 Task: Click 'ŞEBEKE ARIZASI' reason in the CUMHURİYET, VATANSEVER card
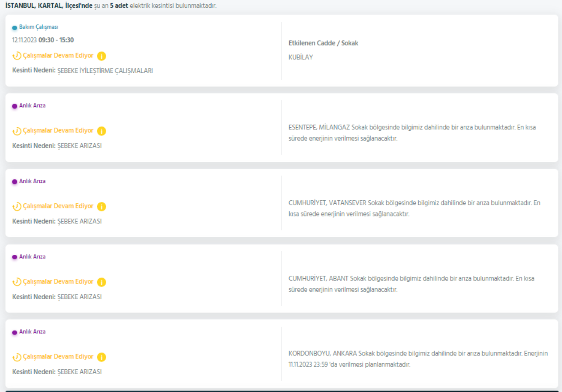80,221
